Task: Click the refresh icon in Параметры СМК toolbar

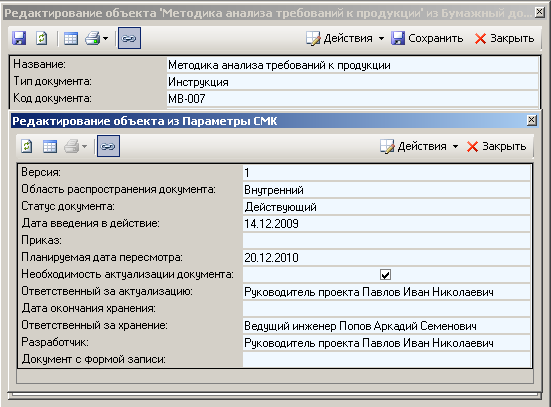Action: 27,146
